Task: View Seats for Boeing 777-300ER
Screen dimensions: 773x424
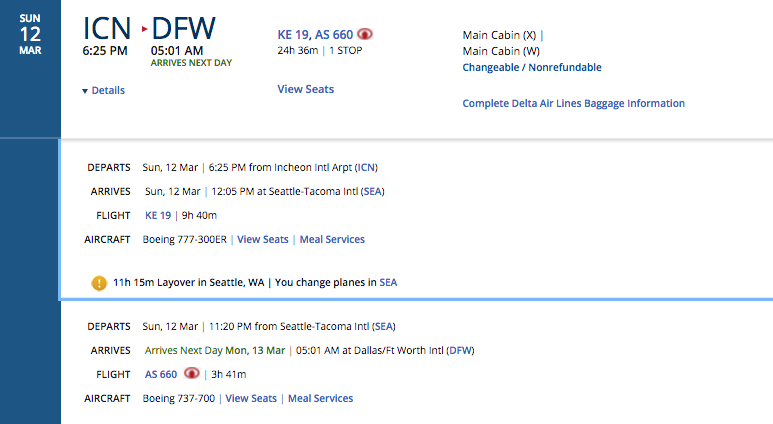Action: pos(262,239)
